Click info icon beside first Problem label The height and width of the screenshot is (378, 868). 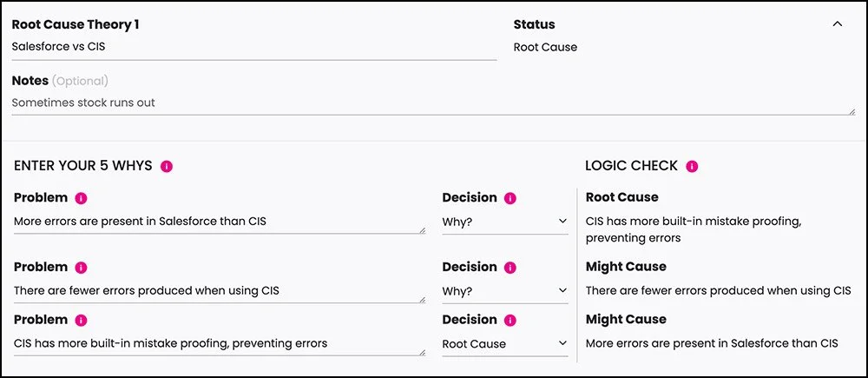82,198
